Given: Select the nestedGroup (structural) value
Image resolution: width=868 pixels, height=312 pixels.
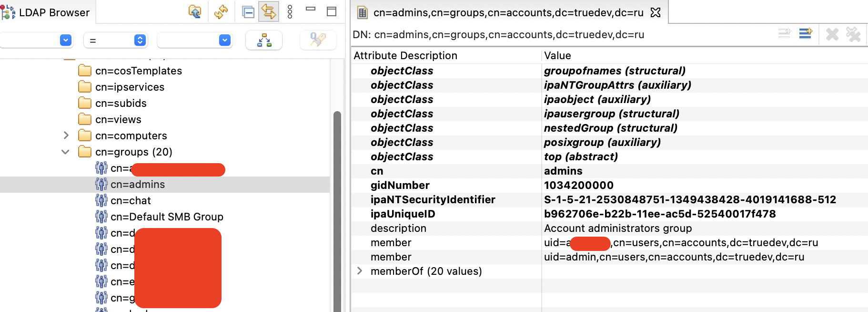Looking at the screenshot, I should pyautogui.click(x=611, y=128).
